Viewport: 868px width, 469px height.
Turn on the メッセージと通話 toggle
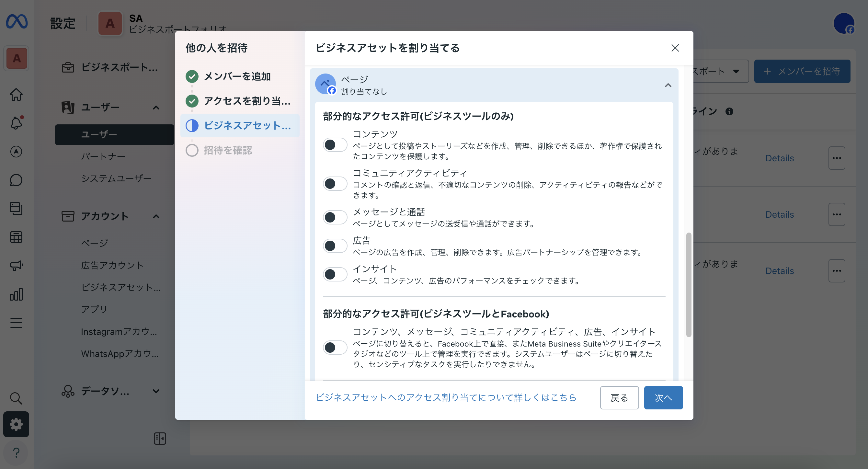point(335,217)
